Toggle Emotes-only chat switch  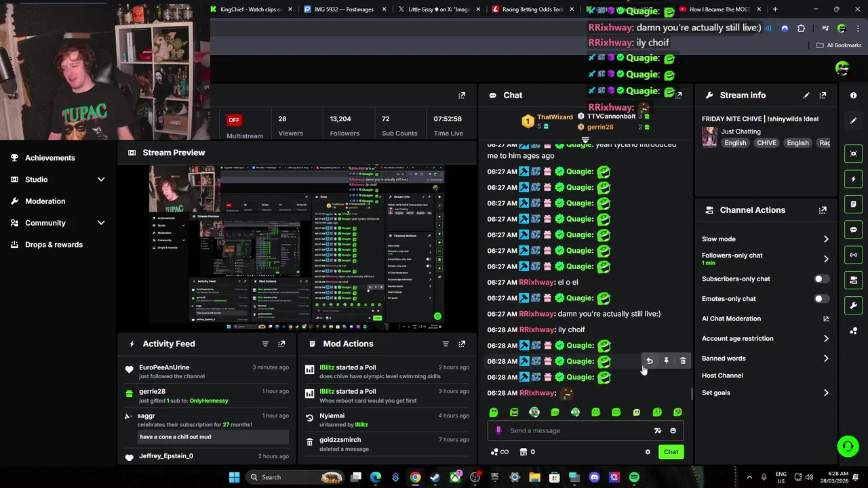click(x=821, y=299)
